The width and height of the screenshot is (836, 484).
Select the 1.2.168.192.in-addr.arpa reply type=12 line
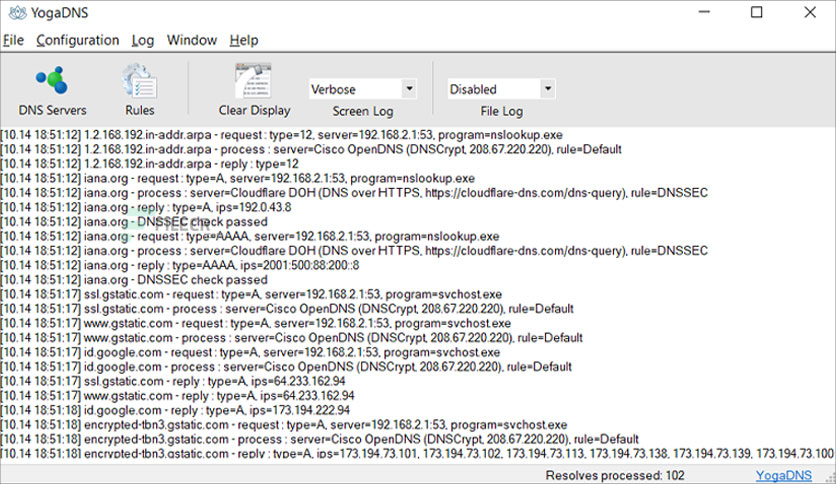point(149,164)
